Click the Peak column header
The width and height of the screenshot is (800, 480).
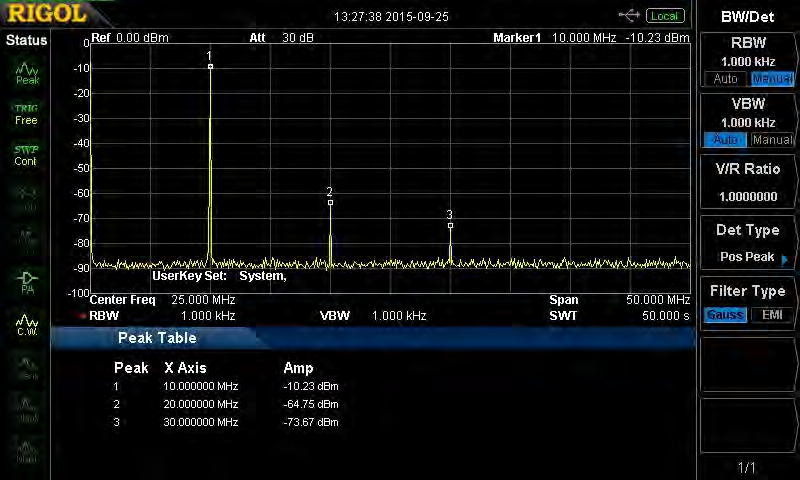(131, 368)
